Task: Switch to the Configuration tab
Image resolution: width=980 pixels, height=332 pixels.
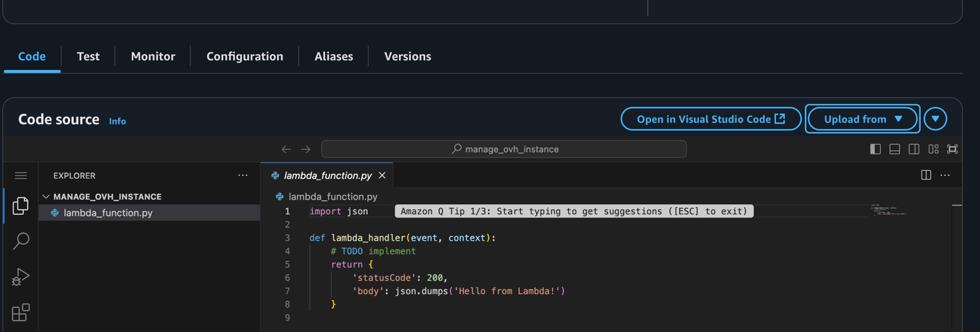Action: click(245, 57)
